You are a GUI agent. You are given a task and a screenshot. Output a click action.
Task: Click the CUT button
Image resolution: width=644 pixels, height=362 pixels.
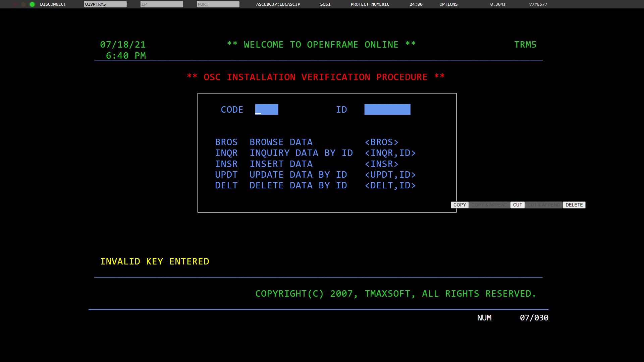coord(517,205)
